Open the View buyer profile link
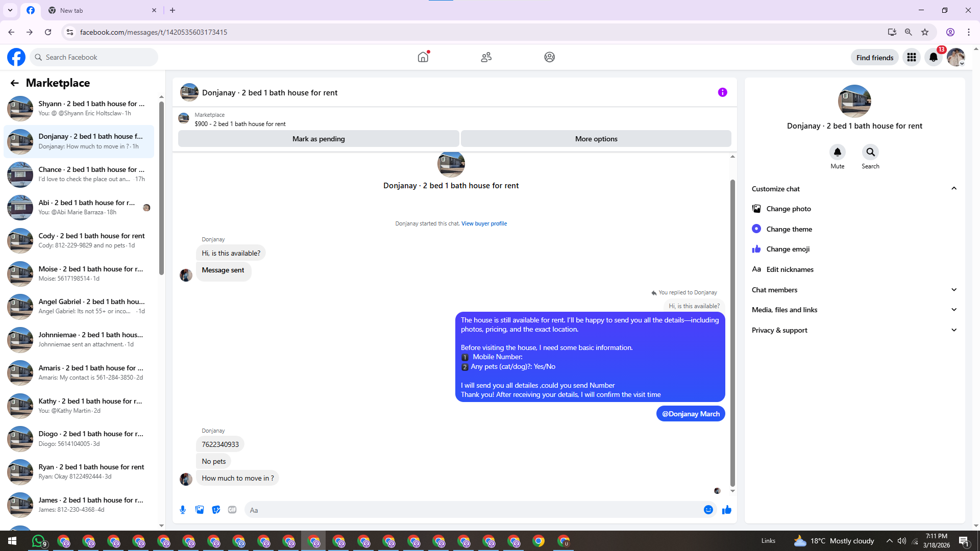980x551 pixels. click(x=484, y=223)
